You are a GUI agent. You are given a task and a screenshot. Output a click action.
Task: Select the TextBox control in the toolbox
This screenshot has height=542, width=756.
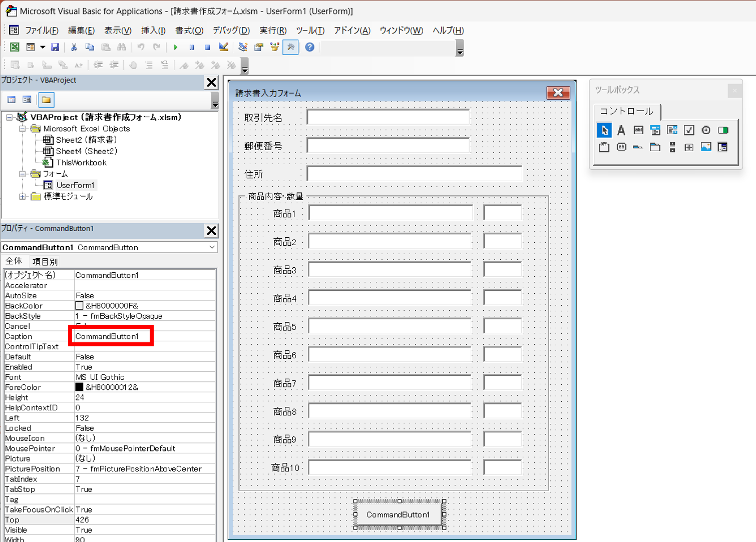coord(638,130)
